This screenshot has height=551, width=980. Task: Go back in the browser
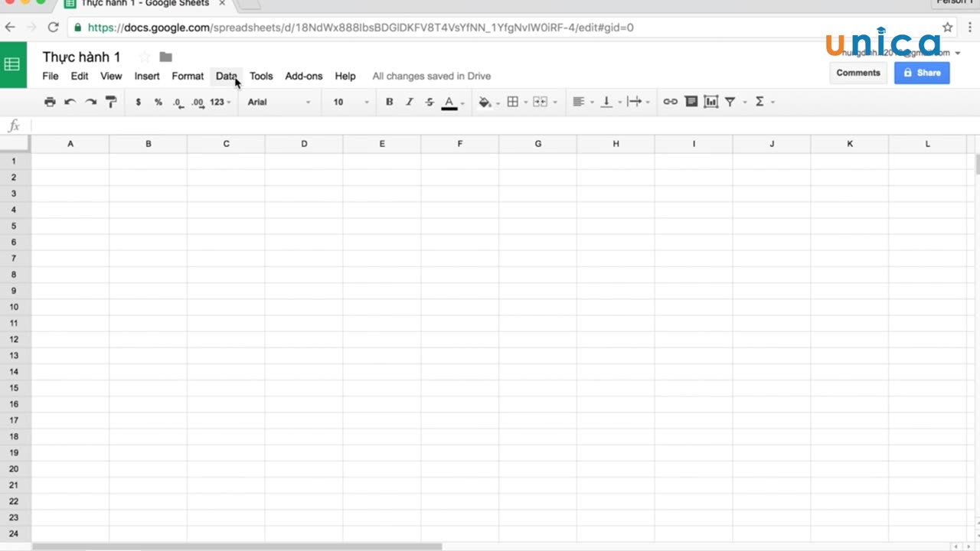click(x=10, y=28)
